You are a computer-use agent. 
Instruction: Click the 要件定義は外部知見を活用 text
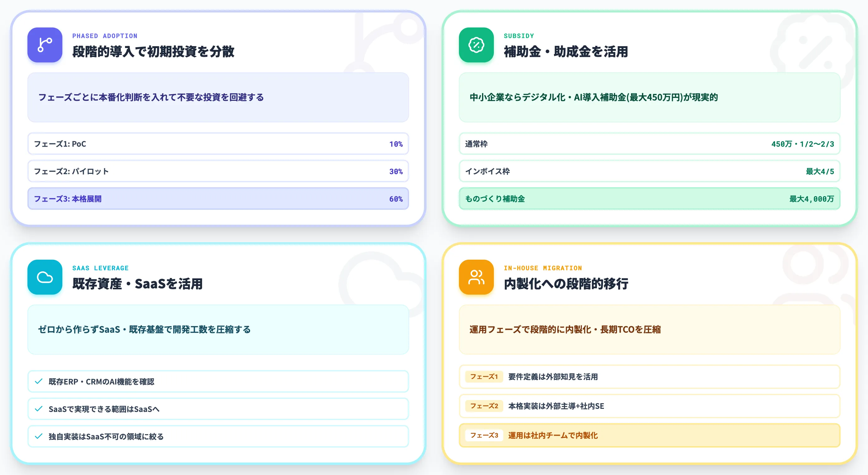point(553,377)
